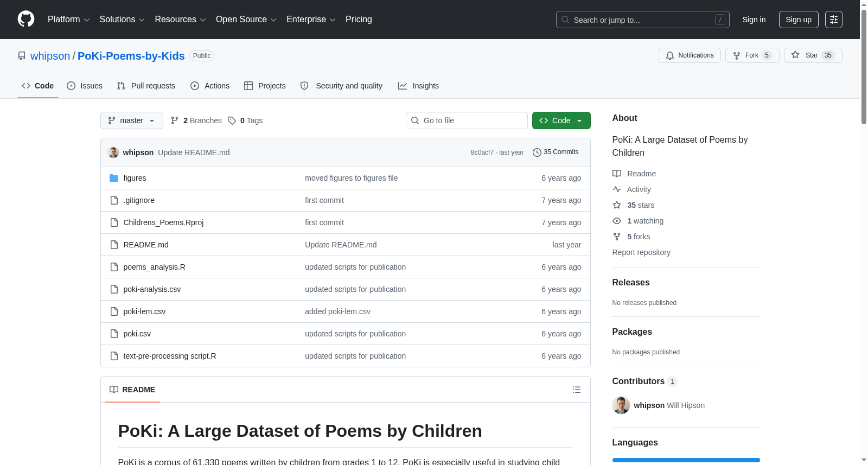Open Will Hipson's contributor avatar
This screenshot has width=868, height=465.
(x=621, y=405)
